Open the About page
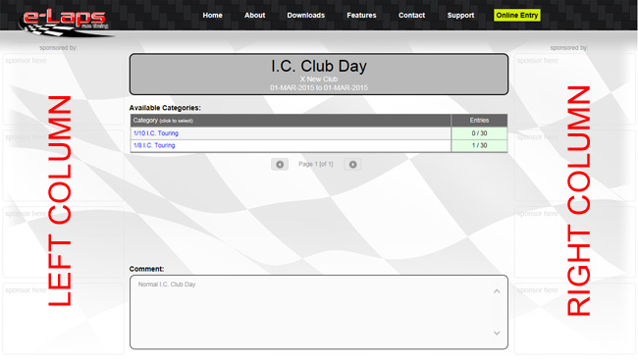Viewport: 638px width, 364px height. [x=255, y=16]
